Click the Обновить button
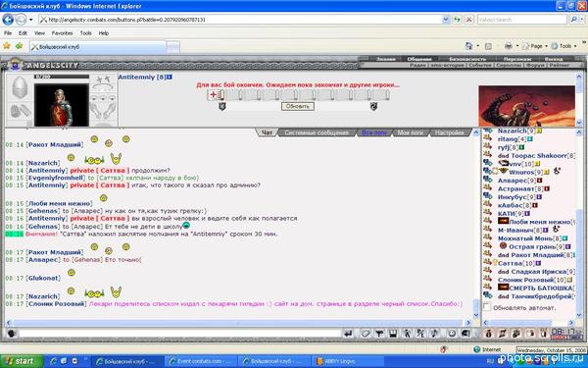 pos(298,106)
